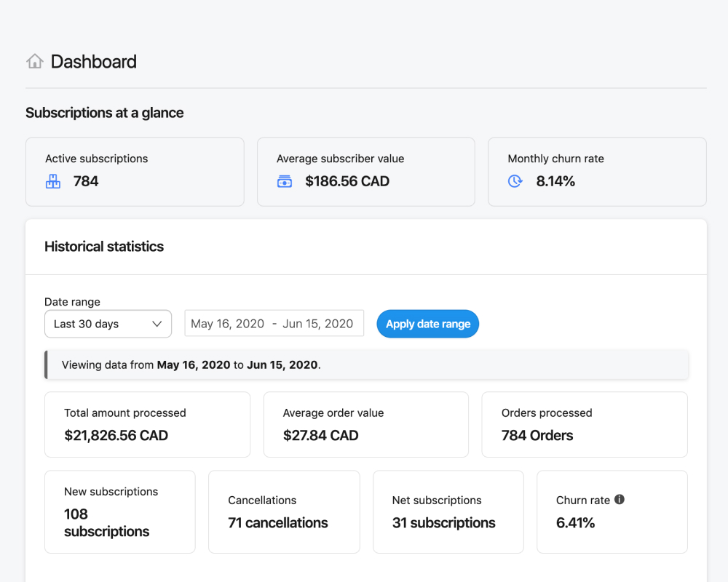
Task: Click the Average subscriber value money icon
Action: tap(285, 182)
